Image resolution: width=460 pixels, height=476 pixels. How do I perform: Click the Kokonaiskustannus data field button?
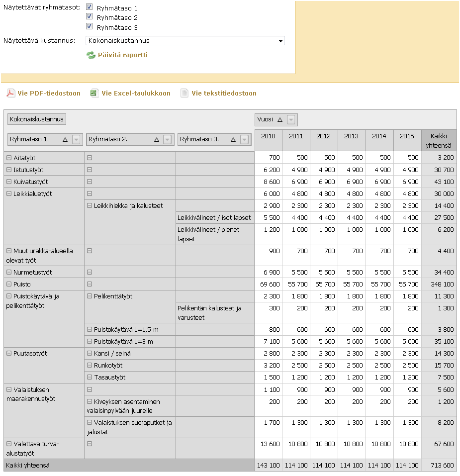click(x=37, y=119)
